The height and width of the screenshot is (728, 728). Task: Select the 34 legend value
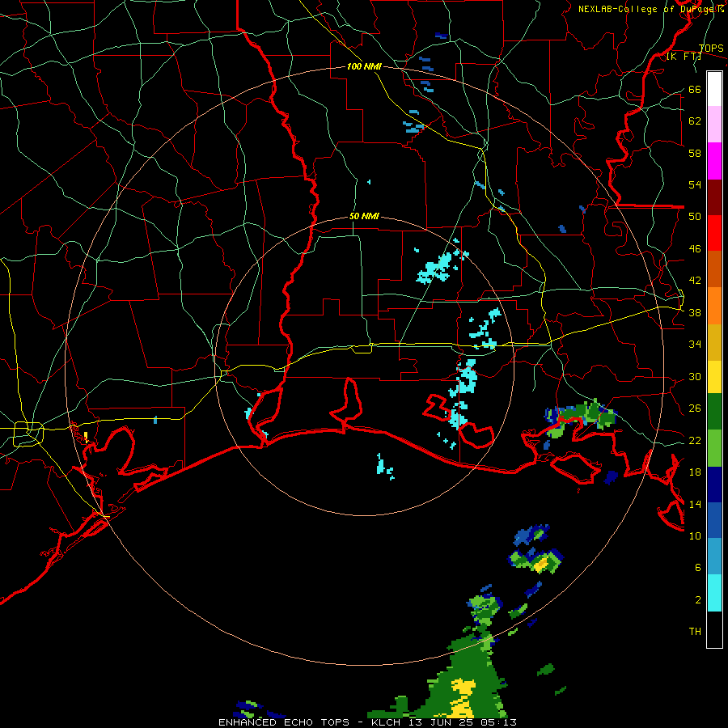695,345
